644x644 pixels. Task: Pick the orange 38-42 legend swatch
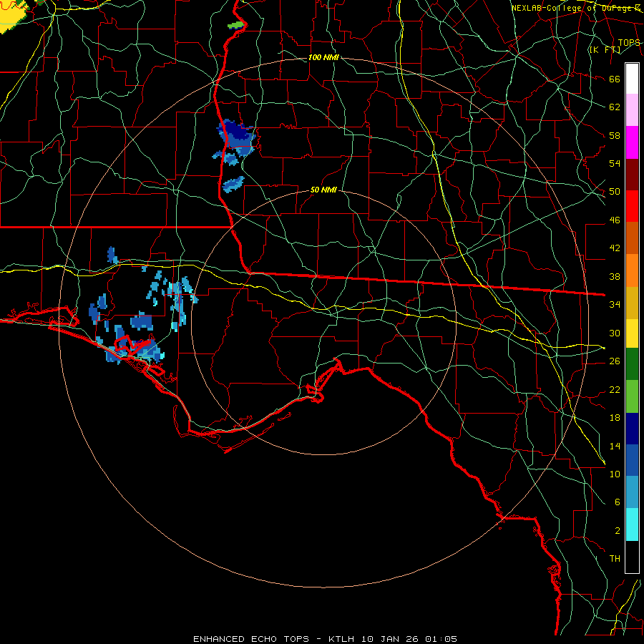click(x=632, y=270)
